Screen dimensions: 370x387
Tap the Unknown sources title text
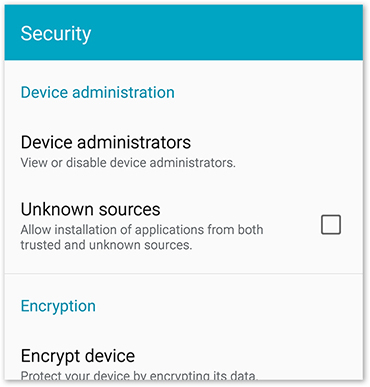tap(90, 209)
